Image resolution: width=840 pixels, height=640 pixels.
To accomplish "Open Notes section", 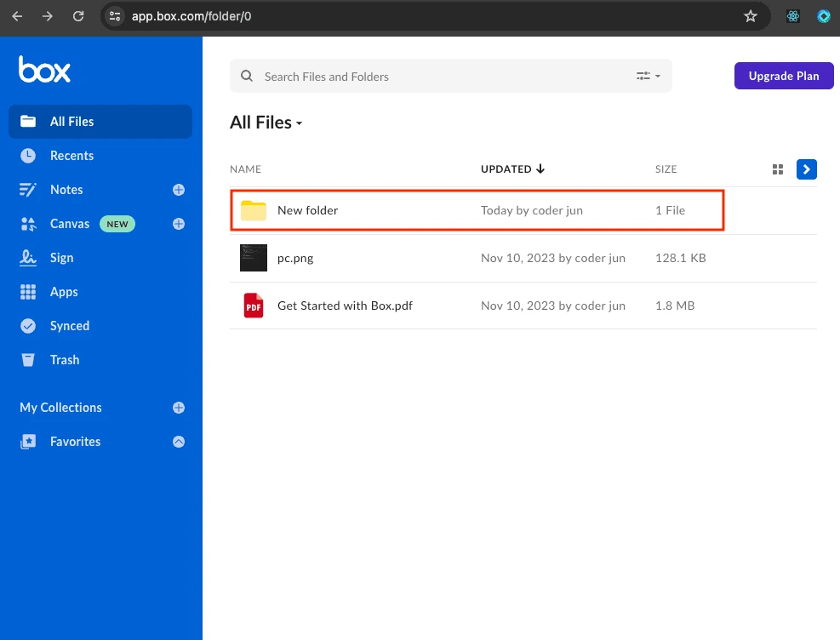I will click(x=66, y=190).
